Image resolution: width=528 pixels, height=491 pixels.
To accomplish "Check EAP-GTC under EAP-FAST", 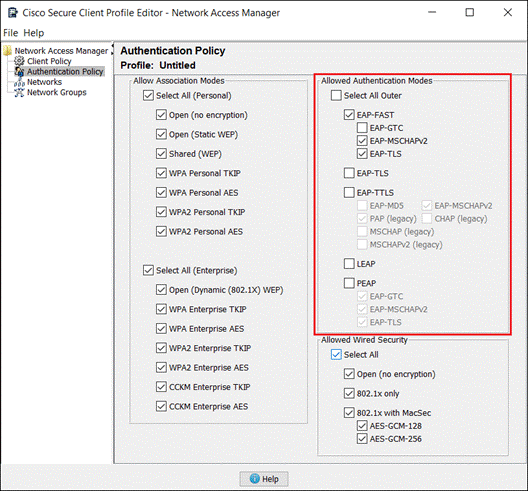I will [x=362, y=128].
